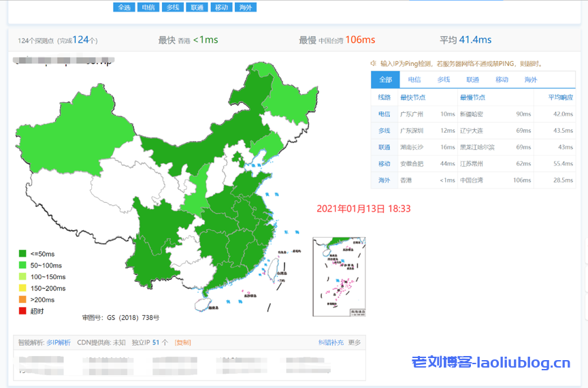588x388 pixels.
Task: Click the 全选 filter button at top
Action: 124,7
